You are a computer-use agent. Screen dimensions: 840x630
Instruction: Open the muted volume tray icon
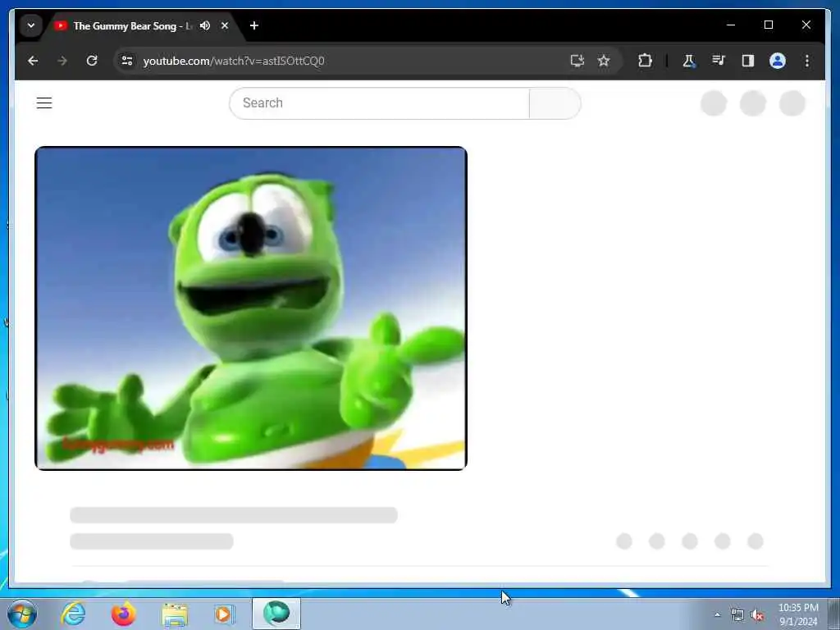point(757,615)
